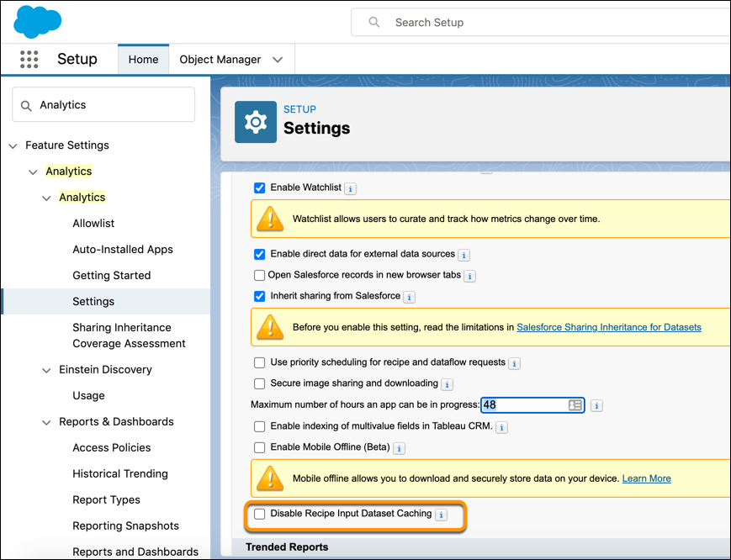Open the Learn More link for Mobile offline

pyautogui.click(x=647, y=478)
